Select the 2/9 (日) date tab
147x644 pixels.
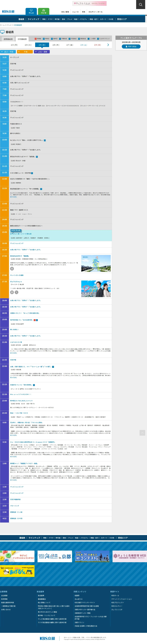coord(97,45)
